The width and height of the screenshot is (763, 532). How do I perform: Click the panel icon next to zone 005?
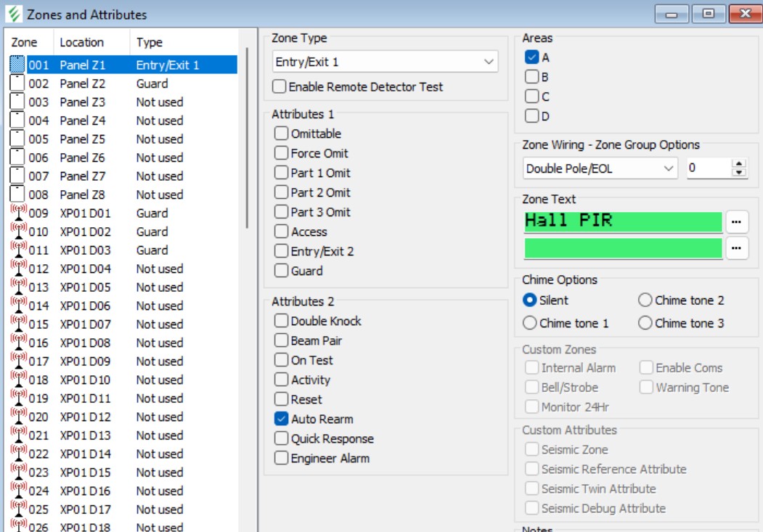click(x=17, y=139)
